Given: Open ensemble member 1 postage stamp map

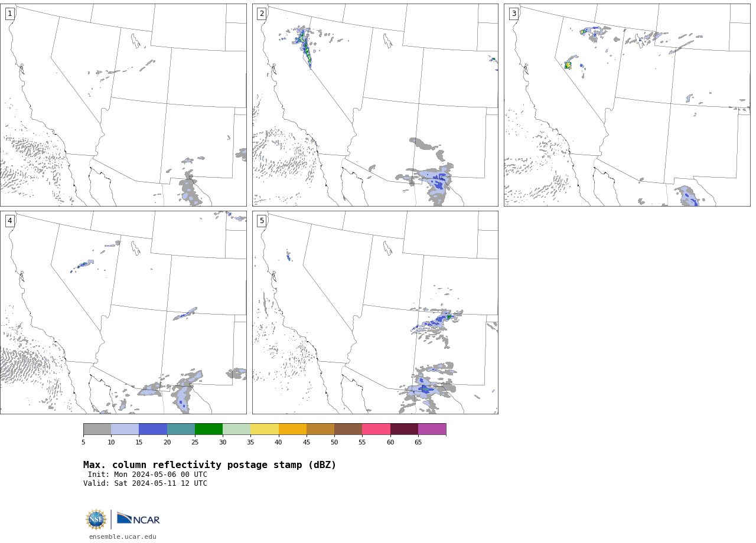Looking at the screenshot, I should click(x=123, y=105).
